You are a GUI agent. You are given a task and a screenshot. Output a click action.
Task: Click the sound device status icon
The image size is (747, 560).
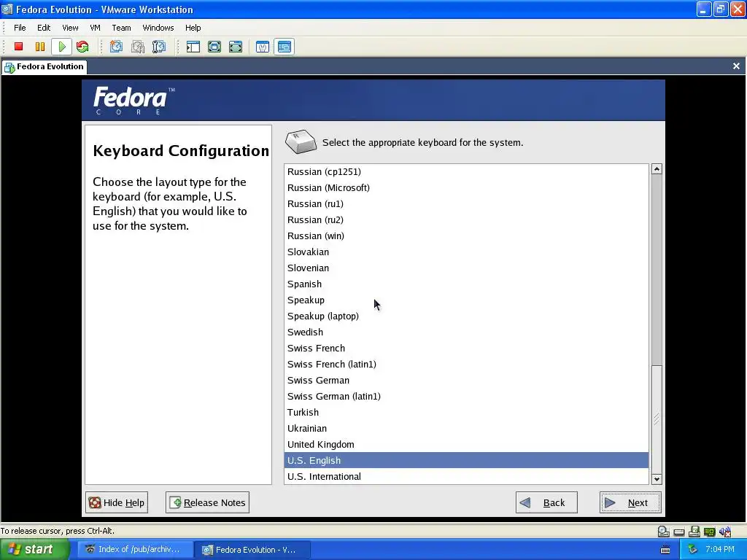pyautogui.click(x=725, y=532)
